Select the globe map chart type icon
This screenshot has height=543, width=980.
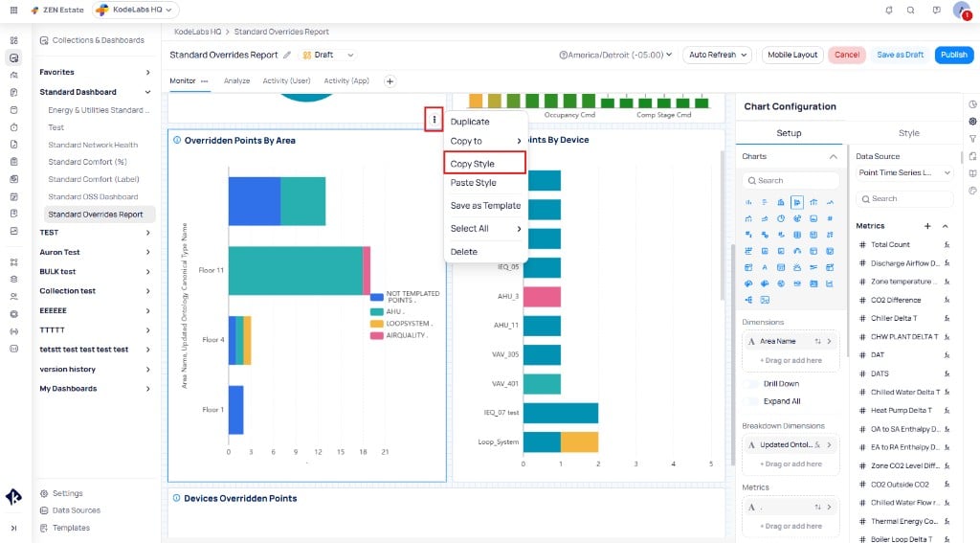[x=781, y=283]
